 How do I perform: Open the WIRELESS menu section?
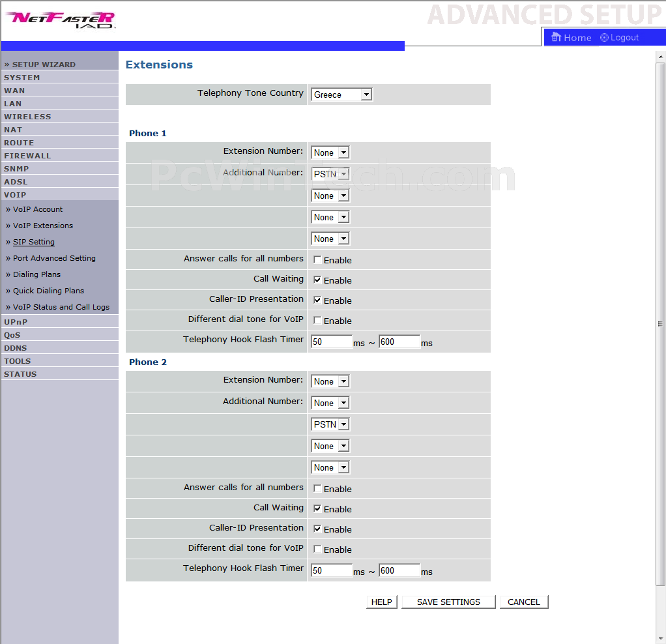coord(27,117)
